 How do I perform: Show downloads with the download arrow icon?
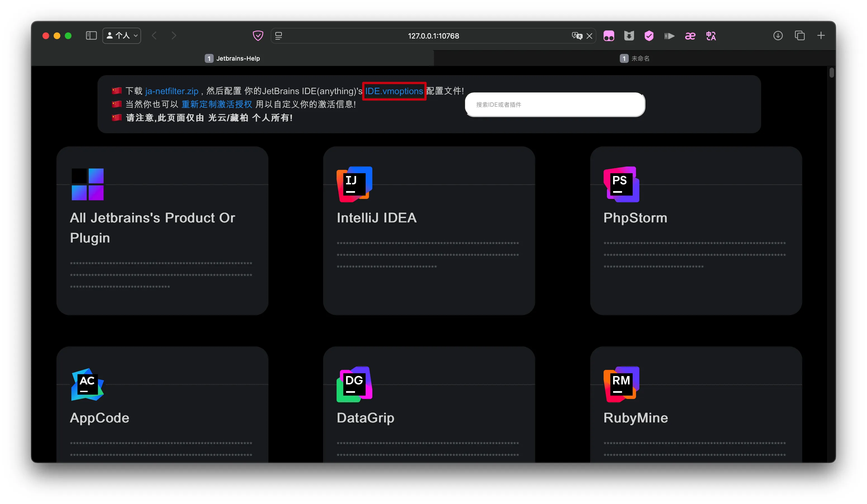(778, 36)
